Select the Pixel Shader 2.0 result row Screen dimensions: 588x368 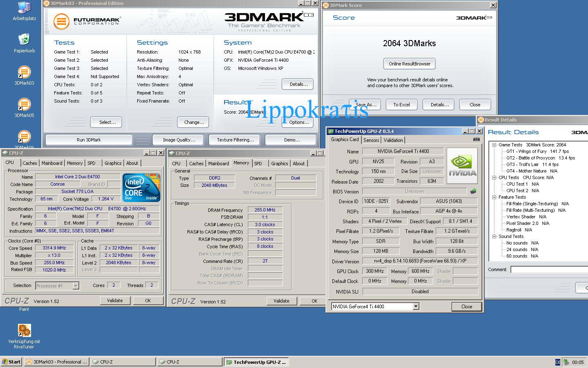pos(528,223)
